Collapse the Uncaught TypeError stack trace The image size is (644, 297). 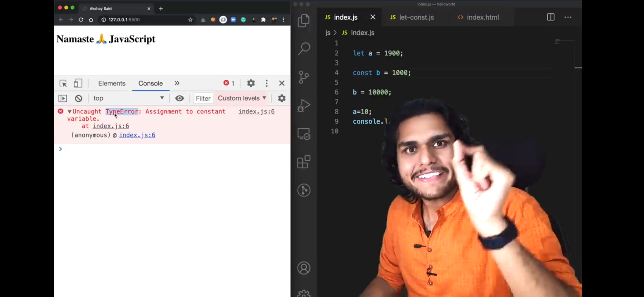coord(70,112)
